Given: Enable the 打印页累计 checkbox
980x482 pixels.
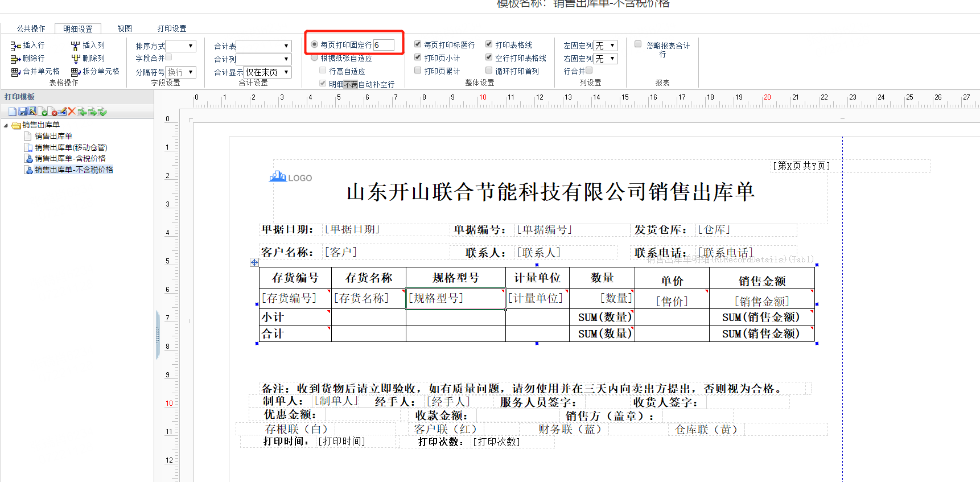Looking at the screenshot, I should click(x=418, y=70).
